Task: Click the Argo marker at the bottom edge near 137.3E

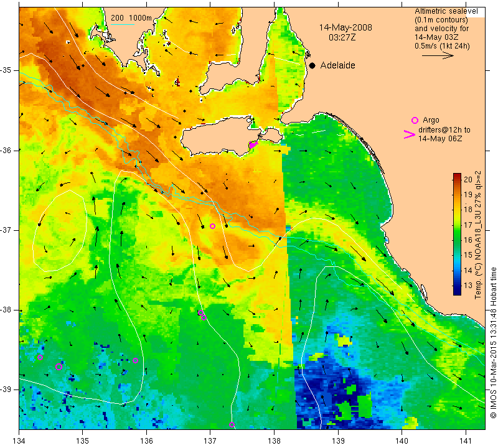Action: [232, 425]
